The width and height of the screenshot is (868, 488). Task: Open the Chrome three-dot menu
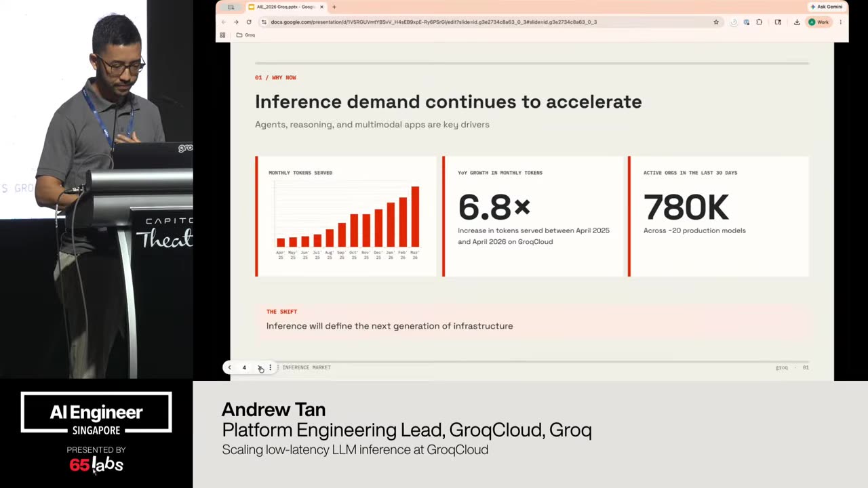(840, 22)
